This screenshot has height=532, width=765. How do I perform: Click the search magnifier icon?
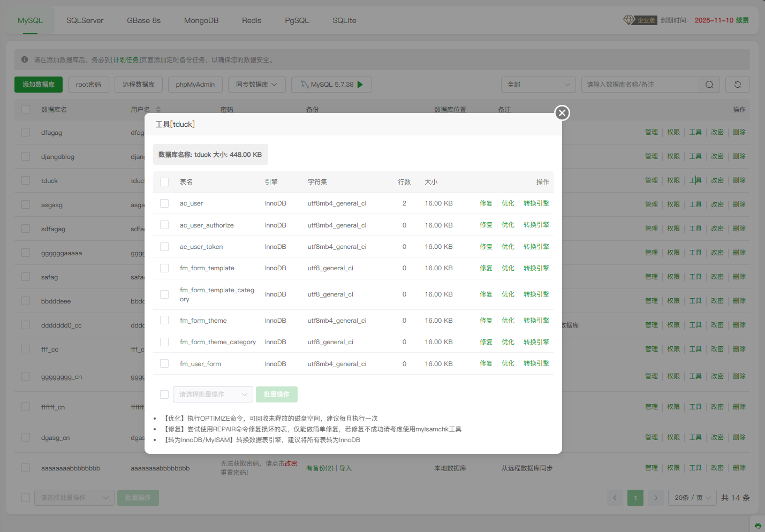point(709,85)
